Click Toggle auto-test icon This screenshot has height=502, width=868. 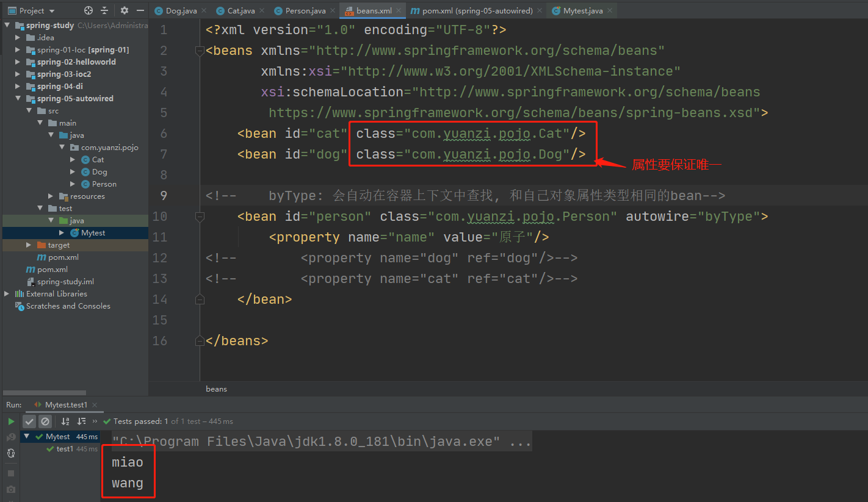click(x=11, y=453)
